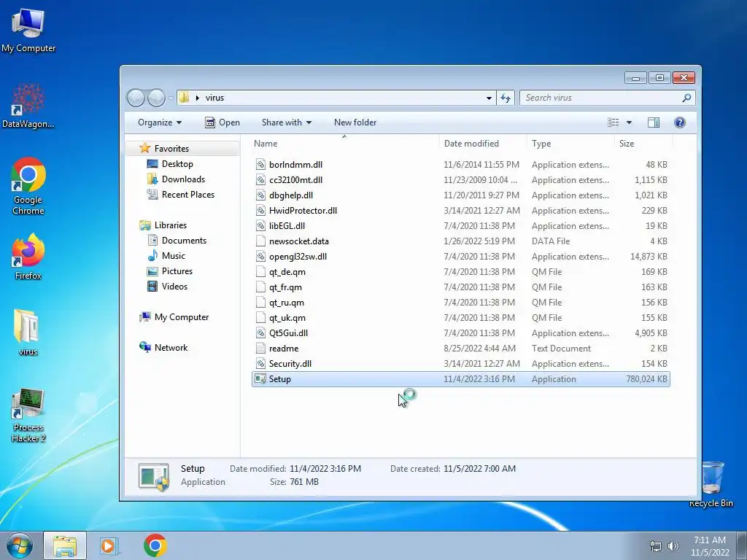Select the Security.dll file

pos(461,364)
